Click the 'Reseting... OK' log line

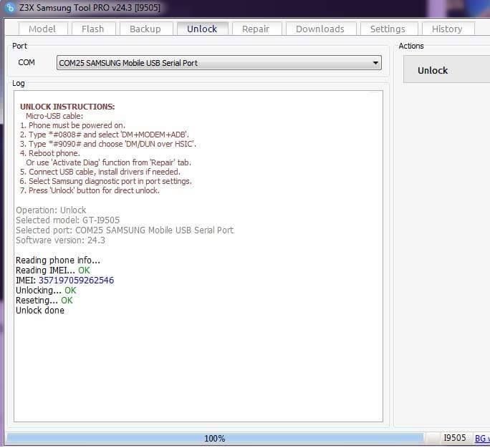[44, 301]
